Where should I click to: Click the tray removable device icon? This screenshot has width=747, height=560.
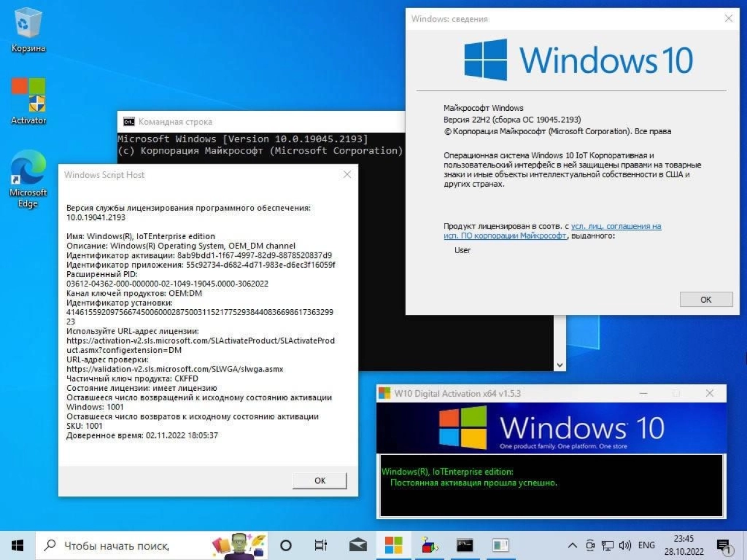pyautogui.click(x=590, y=545)
